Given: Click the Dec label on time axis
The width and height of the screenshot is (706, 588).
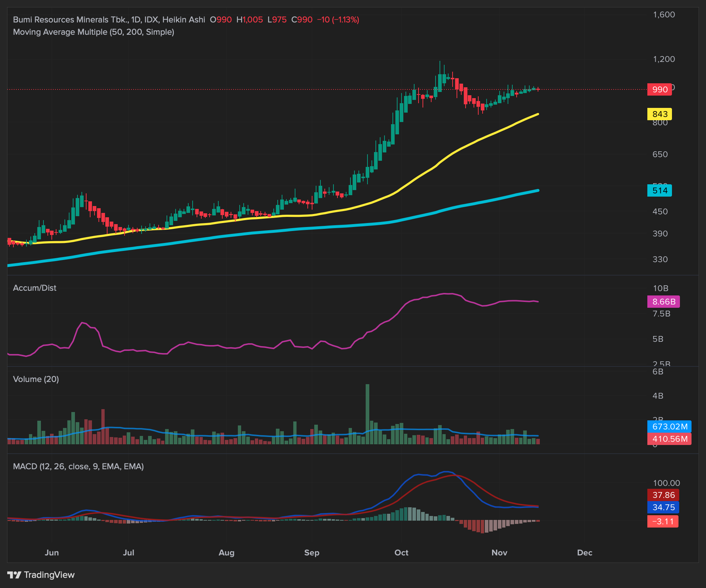Looking at the screenshot, I should (584, 553).
